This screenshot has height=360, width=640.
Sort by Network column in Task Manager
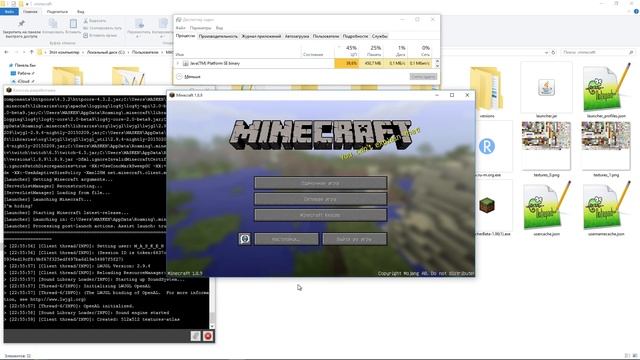point(420,51)
